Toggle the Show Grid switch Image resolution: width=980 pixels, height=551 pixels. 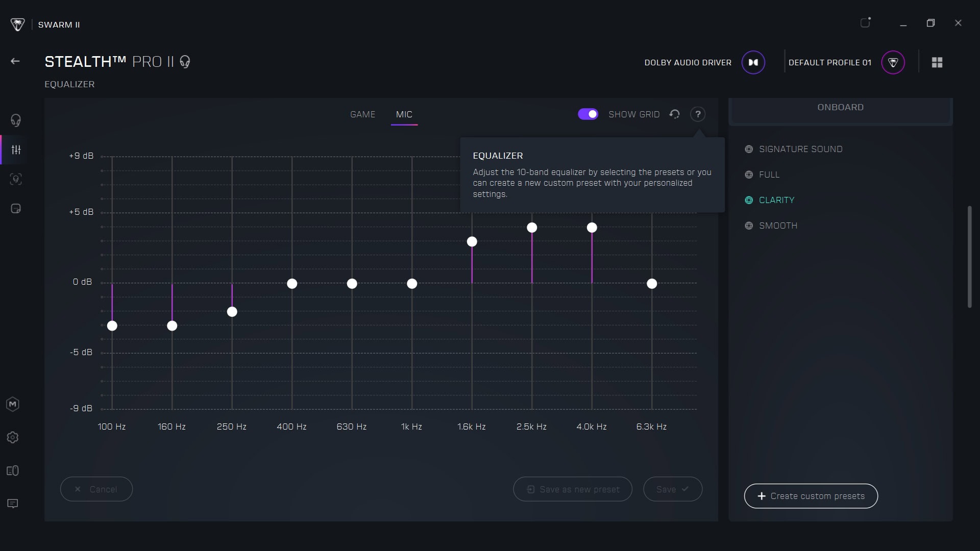pos(588,114)
